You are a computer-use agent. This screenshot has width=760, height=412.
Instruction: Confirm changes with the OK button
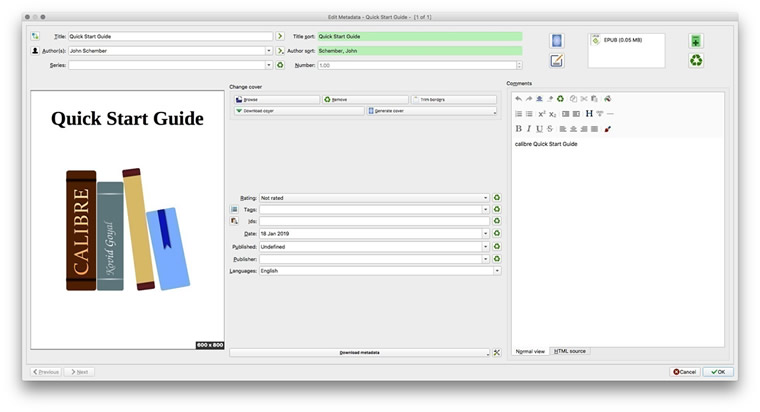tap(718, 372)
